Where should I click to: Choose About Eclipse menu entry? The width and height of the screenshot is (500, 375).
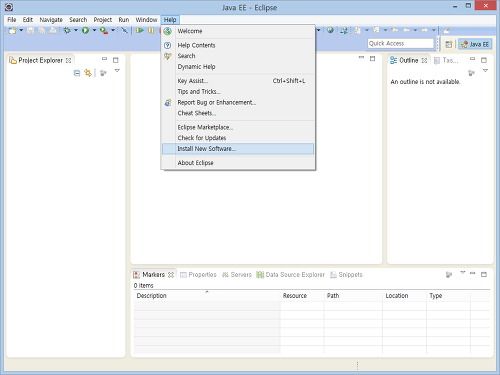tap(238, 163)
